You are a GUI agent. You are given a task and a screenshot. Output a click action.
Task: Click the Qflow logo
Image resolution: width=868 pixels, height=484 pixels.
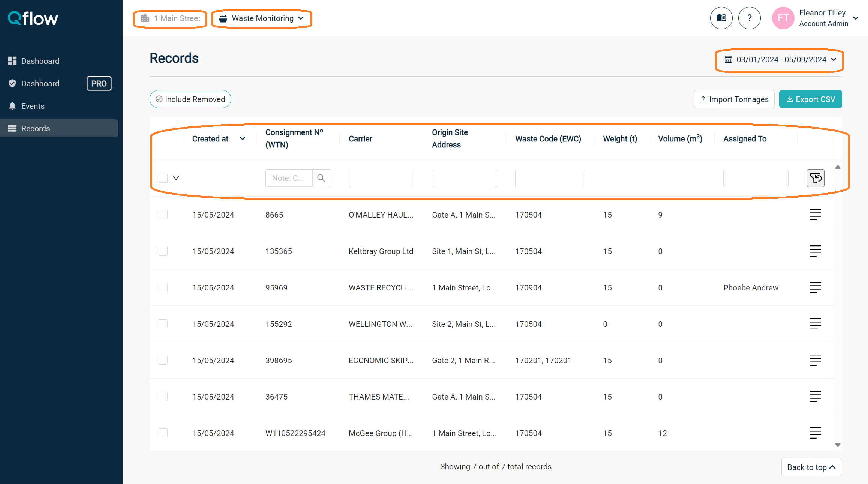(x=33, y=18)
